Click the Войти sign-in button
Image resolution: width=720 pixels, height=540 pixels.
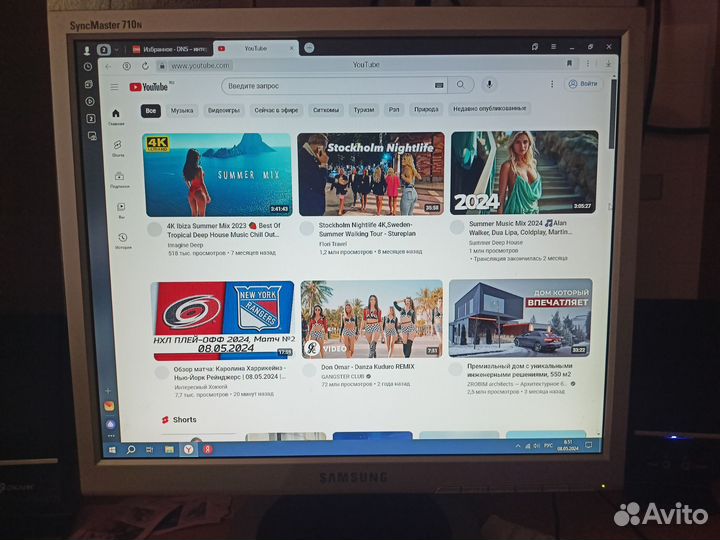[583, 84]
